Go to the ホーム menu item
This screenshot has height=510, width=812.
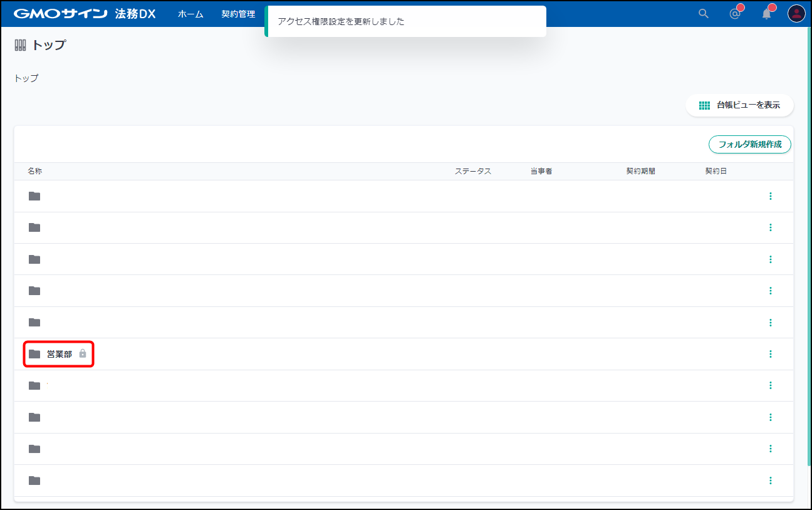click(x=190, y=14)
